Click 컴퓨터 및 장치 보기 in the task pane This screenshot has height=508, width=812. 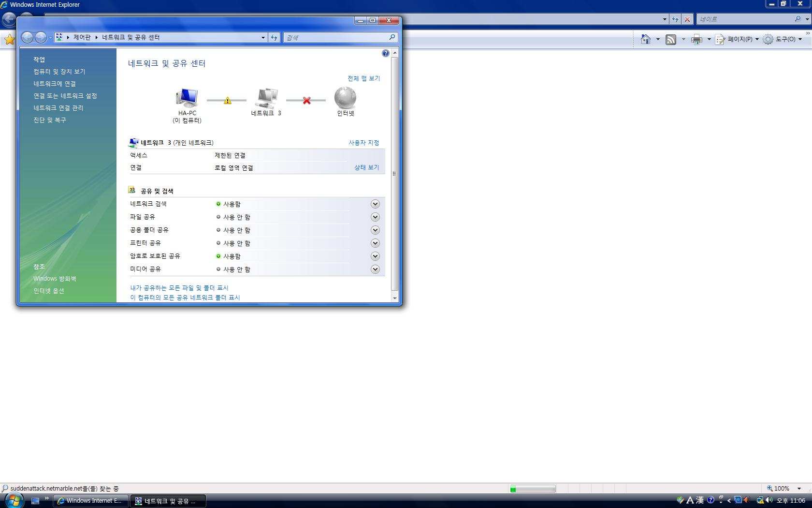pos(59,72)
